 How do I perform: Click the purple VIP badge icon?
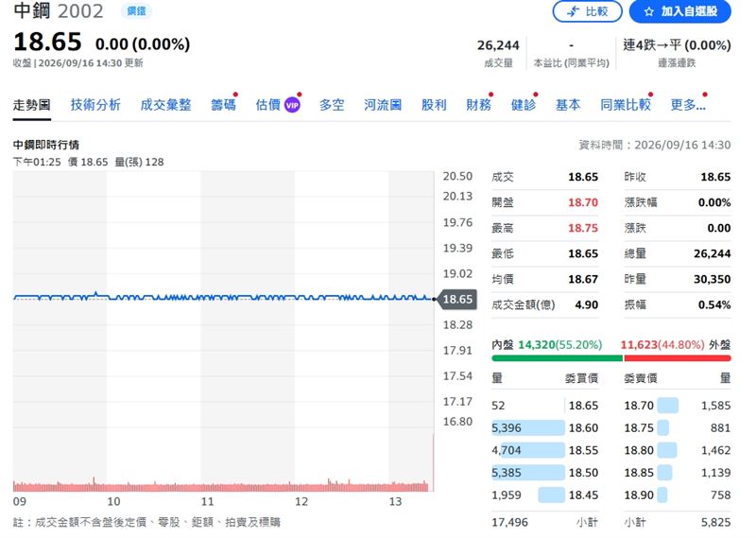(x=292, y=105)
